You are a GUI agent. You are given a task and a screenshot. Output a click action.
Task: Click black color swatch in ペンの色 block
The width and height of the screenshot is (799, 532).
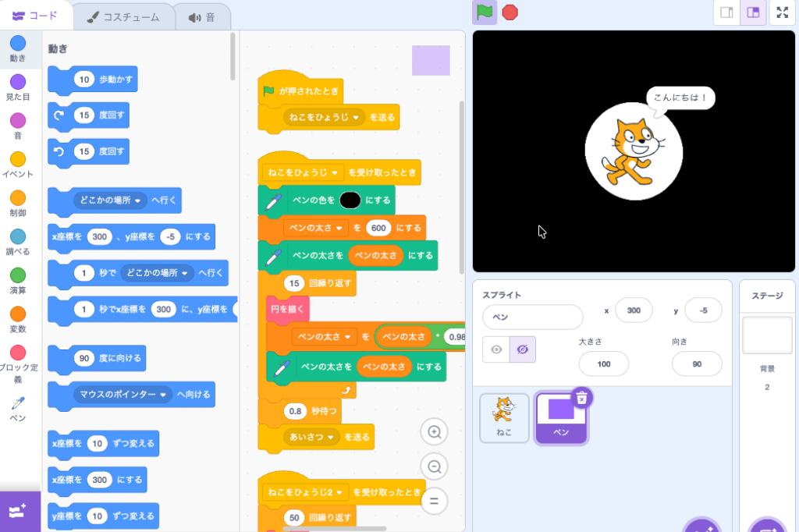point(350,200)
